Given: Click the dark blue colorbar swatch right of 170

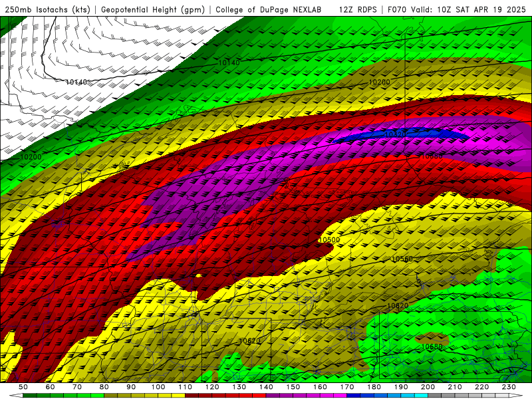Looking at the screenshot, I should tap(354, 396).
